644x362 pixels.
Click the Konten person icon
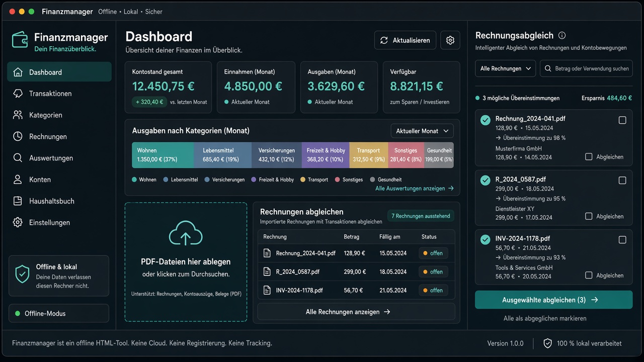pyautogui.click(x=18, y=179)
